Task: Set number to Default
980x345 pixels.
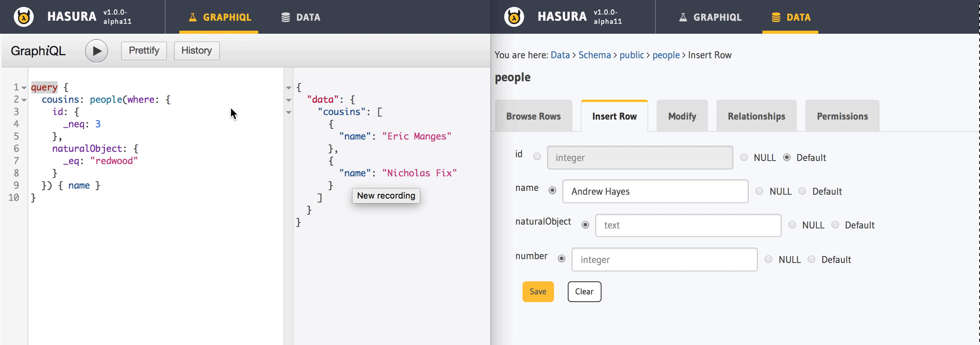Action: (x=811, y=259)
